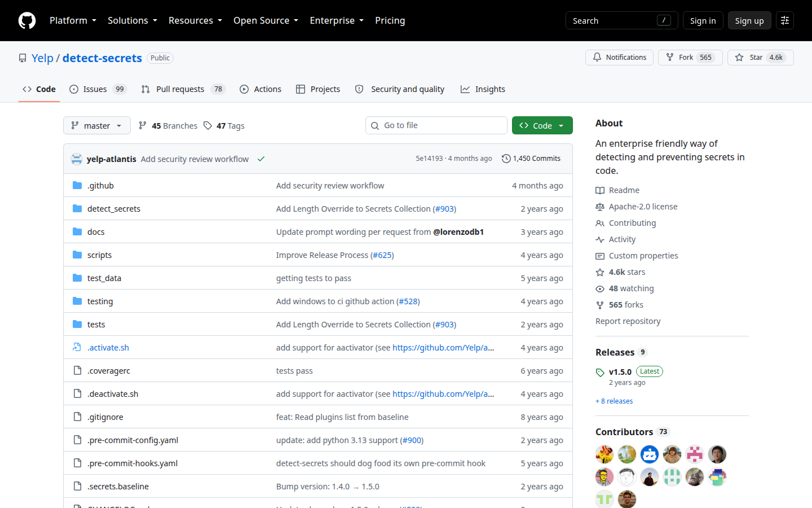Viewport: 812px width, 508px height.
Task: Open the Contributors 73 heading link
Action: [632, 432]
